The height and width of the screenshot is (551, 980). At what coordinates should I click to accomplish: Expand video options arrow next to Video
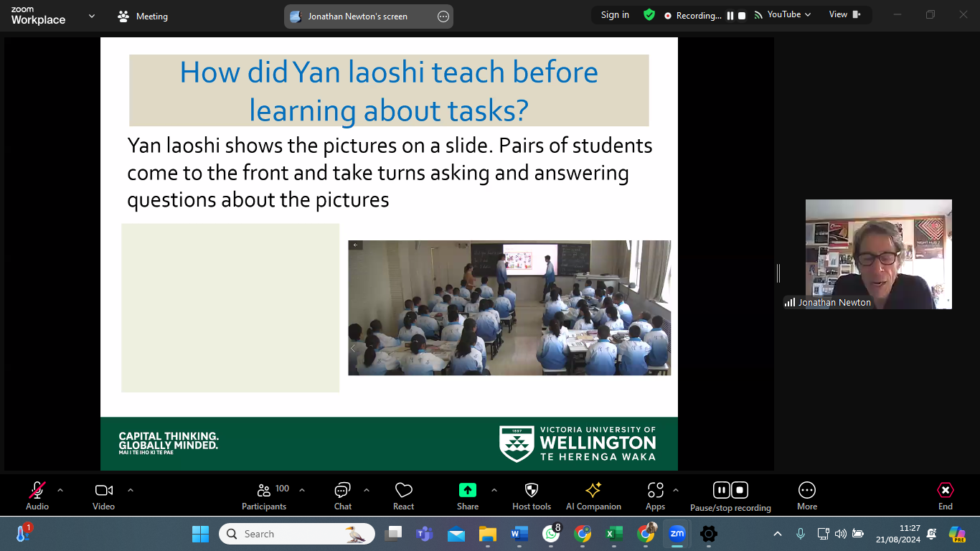(x=131, y=490)
